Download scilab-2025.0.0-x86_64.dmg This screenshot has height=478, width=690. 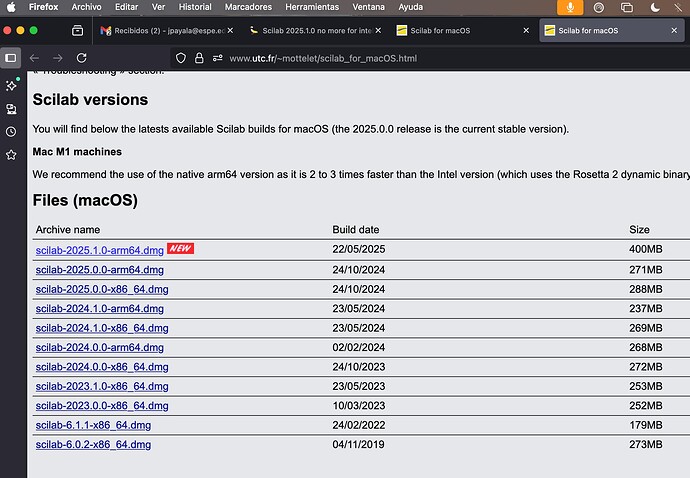tap(102, 289)
